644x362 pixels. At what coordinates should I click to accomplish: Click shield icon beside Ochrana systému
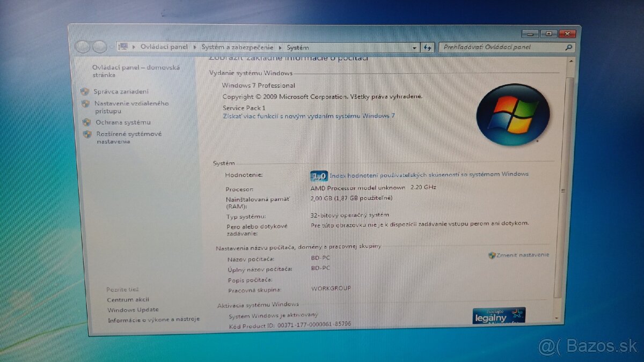pyautogui.click(x=87, y=122)
